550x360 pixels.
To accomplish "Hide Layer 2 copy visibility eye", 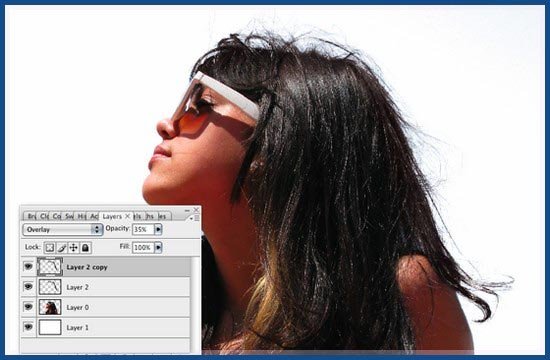I will pos(28,267).
